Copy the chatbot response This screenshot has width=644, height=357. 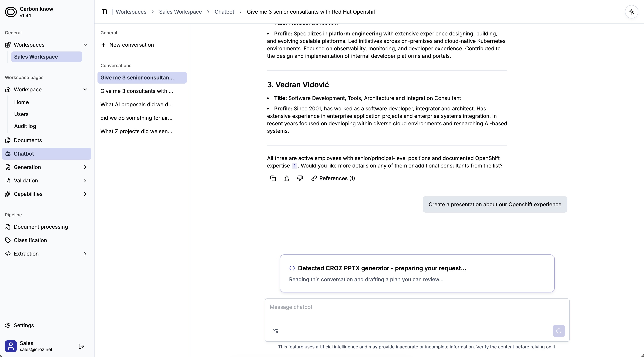click(273, 178)
